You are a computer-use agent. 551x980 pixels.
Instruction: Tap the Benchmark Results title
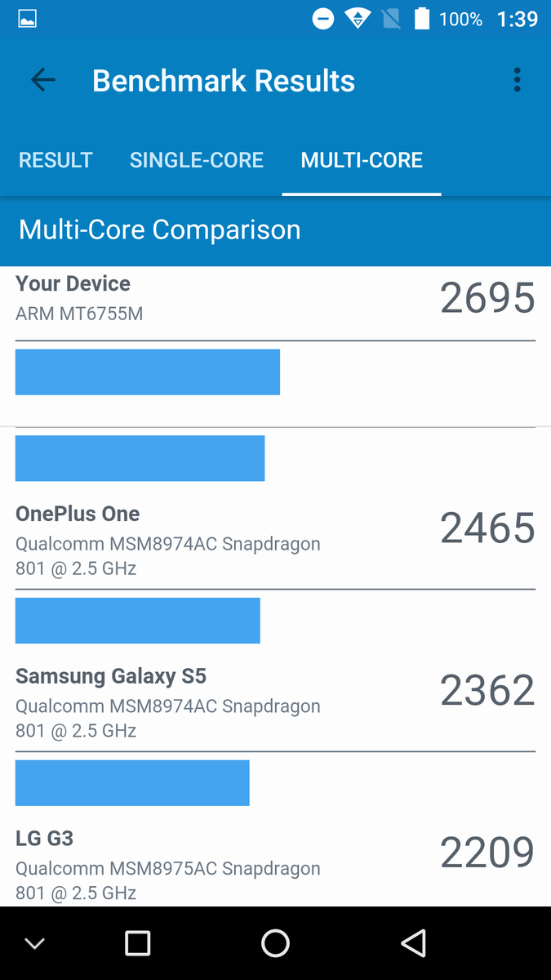click(224, 81)
